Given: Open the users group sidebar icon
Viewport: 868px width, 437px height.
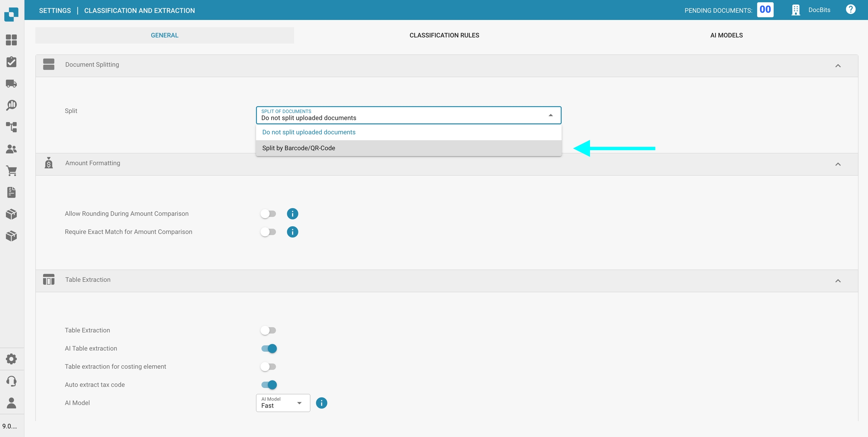Looking at the screenshot, I should pyautogui.click(x=11, y=149).
